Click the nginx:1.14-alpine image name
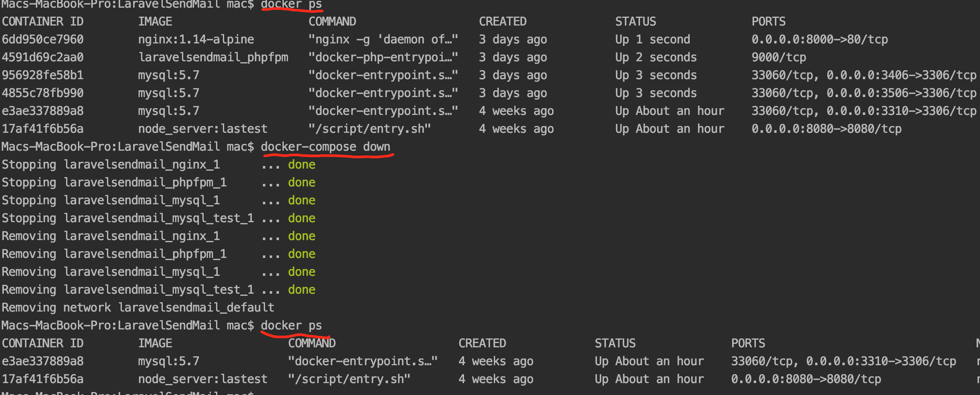Viewport: 980px width, 395px height. [196, 40]
